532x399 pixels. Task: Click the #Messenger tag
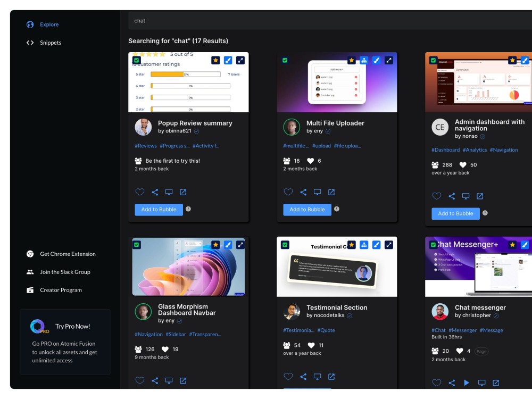click(462, 330)
